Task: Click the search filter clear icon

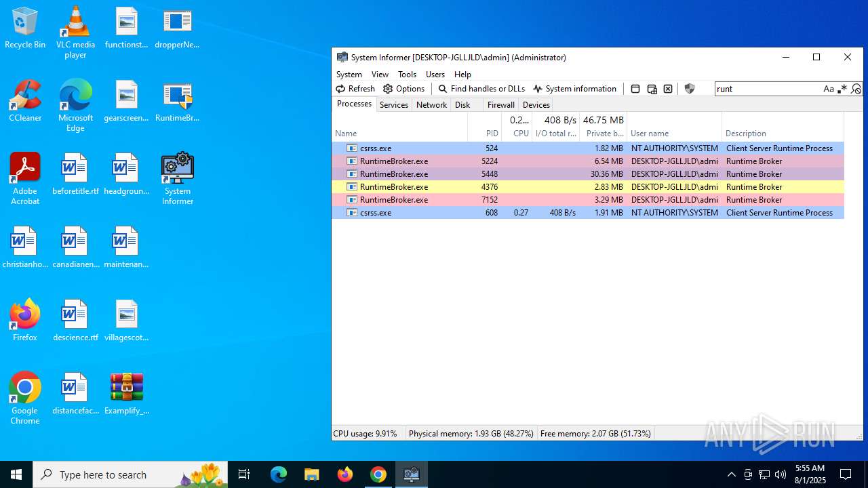Action: tap(856, 89)
